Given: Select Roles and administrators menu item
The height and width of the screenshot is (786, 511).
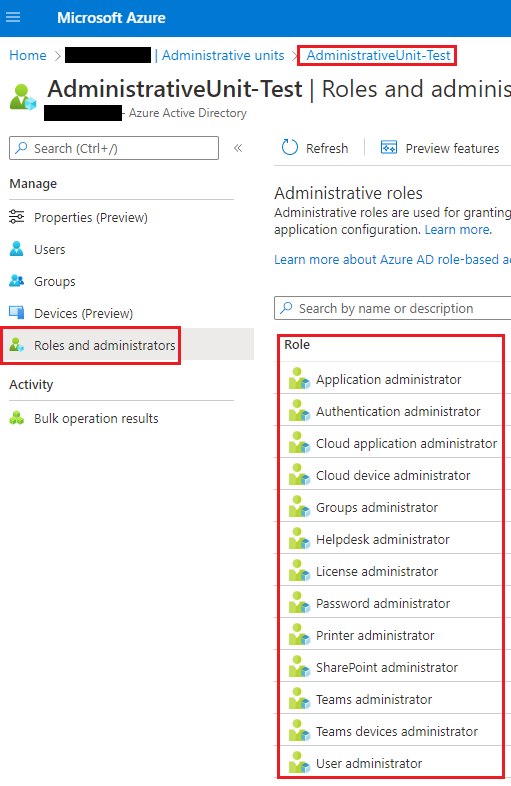Looking at the screenshot, I should (x=105, y=345).
